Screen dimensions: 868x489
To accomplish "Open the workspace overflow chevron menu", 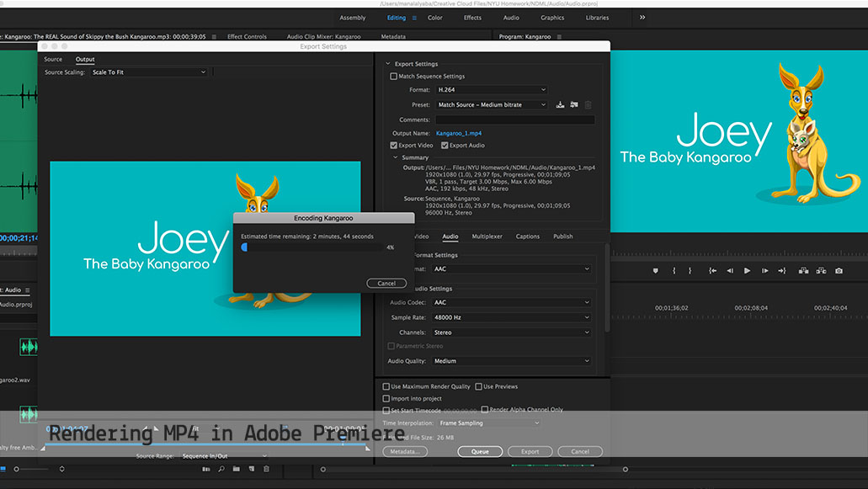I will click(x=643, y=17).
